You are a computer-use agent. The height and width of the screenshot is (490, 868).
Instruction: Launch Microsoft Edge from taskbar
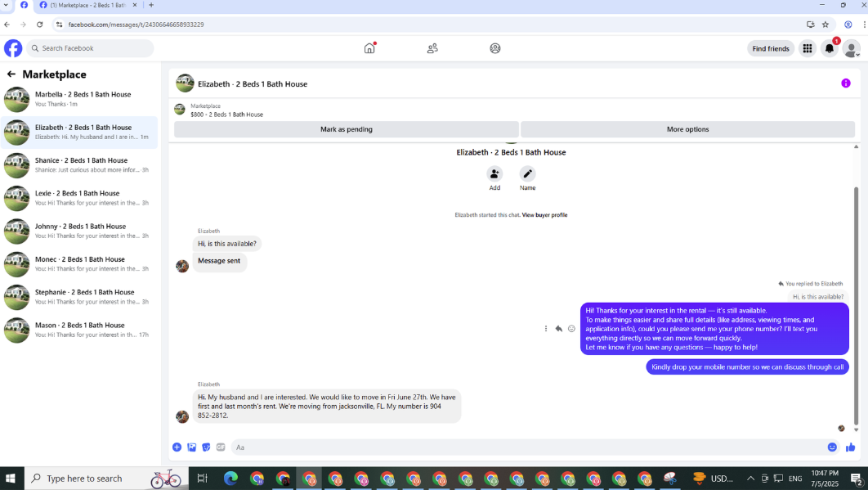(x=230, y=479)
